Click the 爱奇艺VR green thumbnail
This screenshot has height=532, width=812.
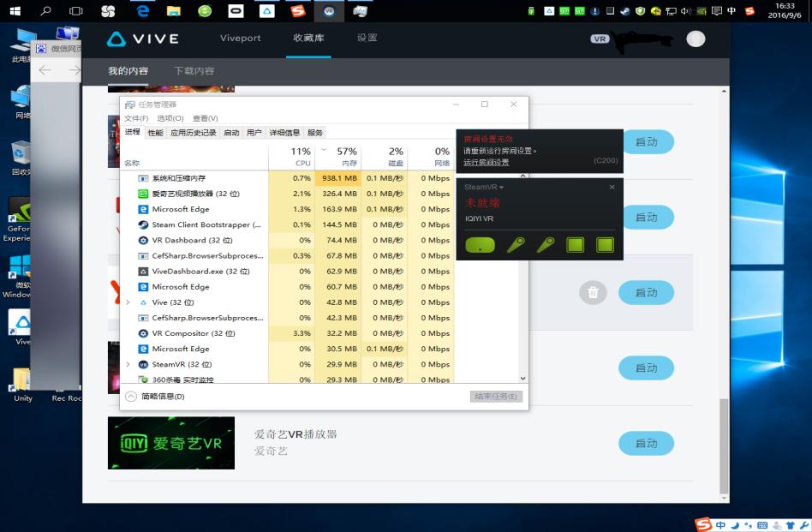pyautogui.click(x=170, y=443)
